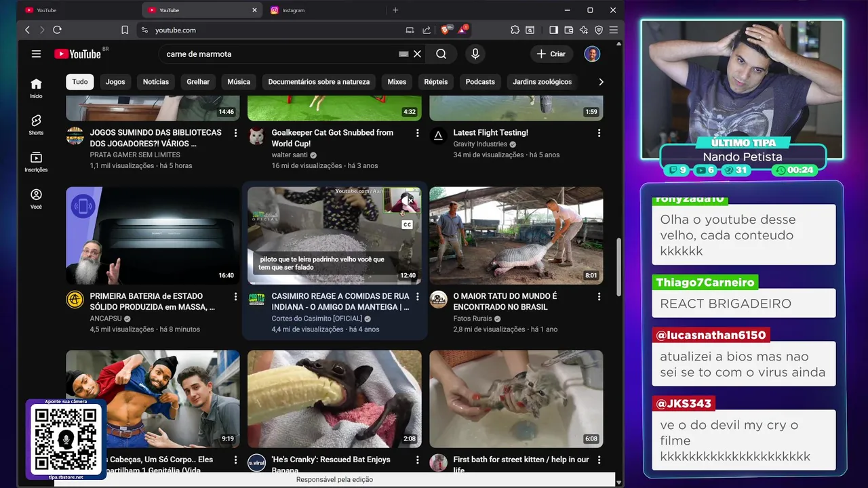The width and height of the screenshot is (868, 488).
Task: Start voice search with the microphone
Action: (475, 54)
